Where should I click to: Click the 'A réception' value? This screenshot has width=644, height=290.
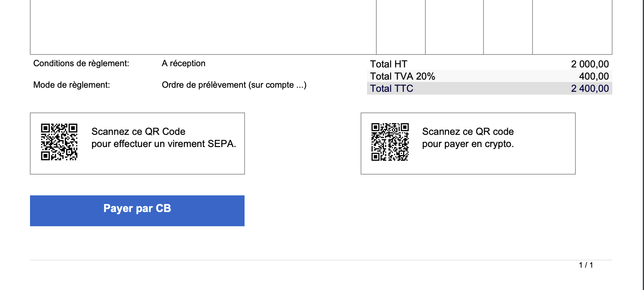pos(184,63)
